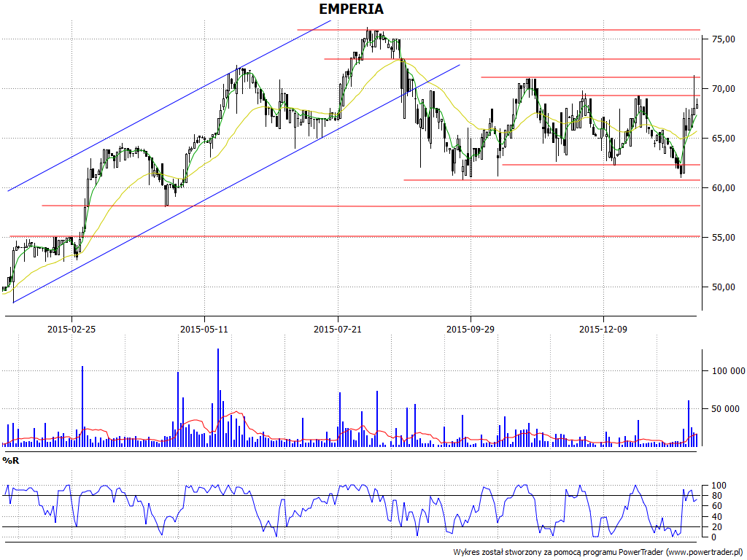Click the tallest volume bar after 2015-05-11

[217, 397]
